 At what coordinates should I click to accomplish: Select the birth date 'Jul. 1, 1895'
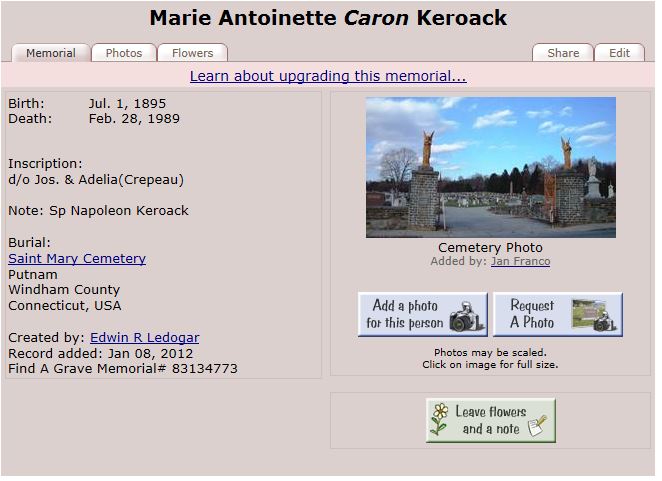pos(127,103)
